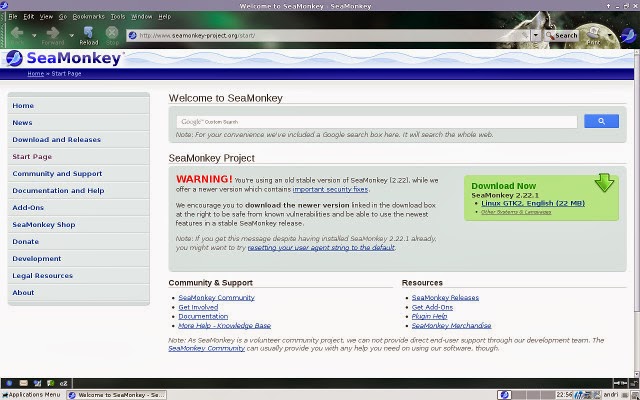Viewport: 640px width, 400px height.
Task: Click the SeaMonkey logo in page header
Action: (x=64, y=58)
